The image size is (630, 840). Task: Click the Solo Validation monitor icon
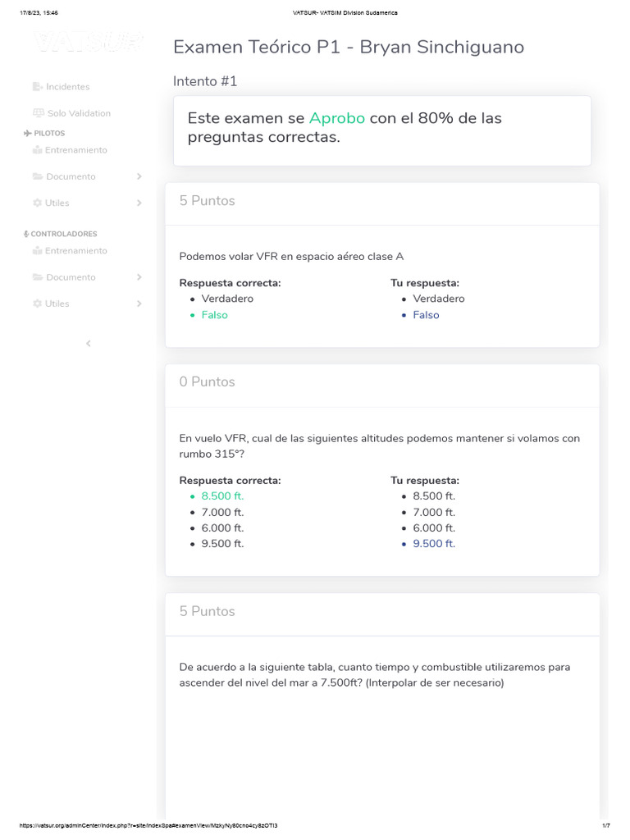coord(38,113)
